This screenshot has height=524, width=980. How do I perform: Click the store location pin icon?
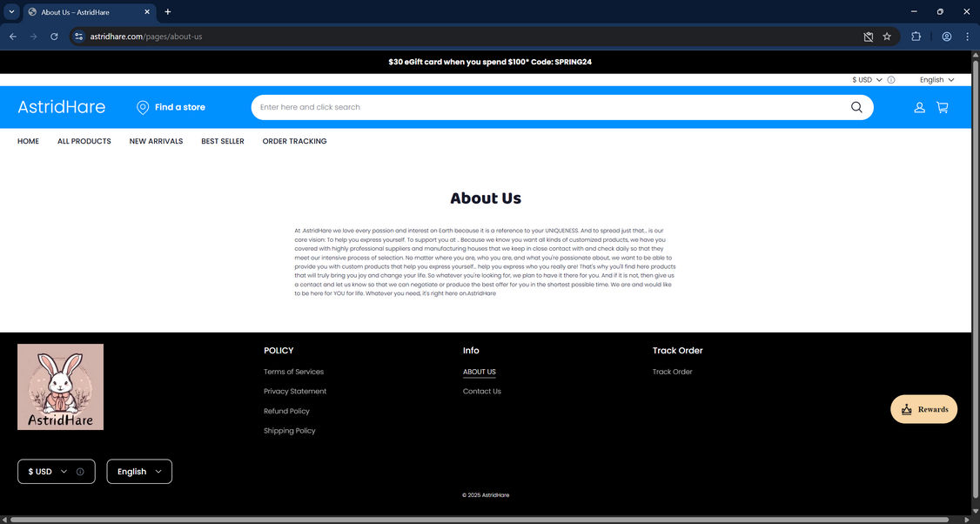pos(143,108)
